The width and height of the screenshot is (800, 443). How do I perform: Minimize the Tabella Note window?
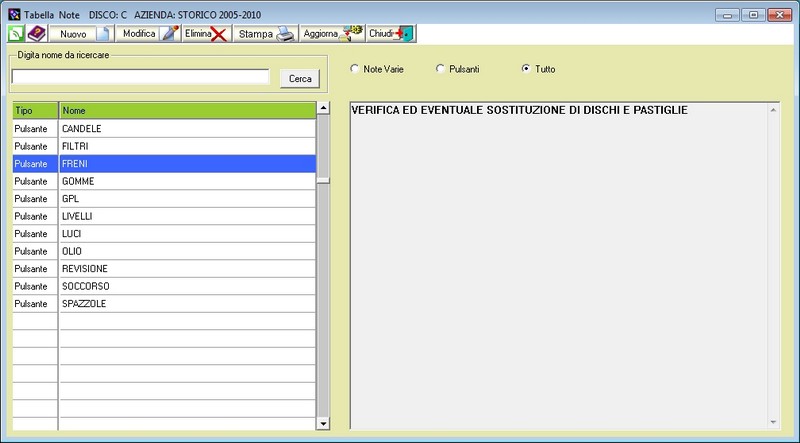(727, 15)
